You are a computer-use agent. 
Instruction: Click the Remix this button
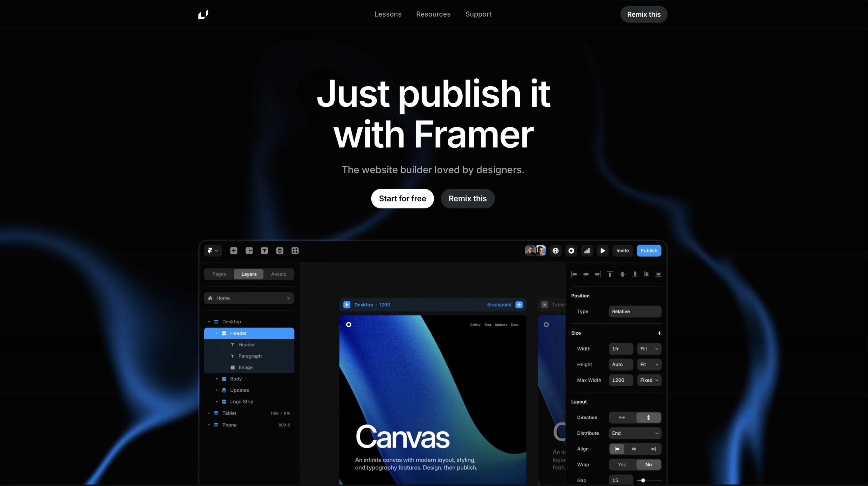[x=643, y=14]
